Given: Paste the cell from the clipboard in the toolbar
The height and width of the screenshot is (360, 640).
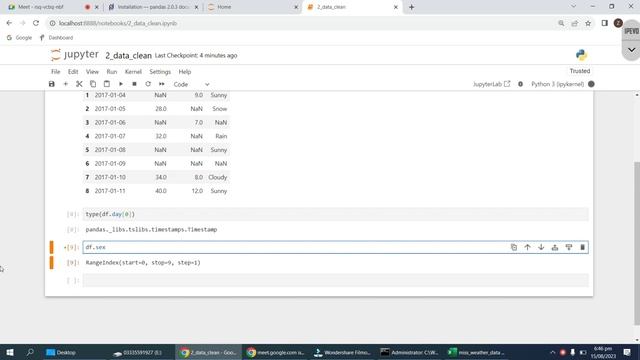Looking at the screenshot, I should pyautogui.click(x=107, y=84).
